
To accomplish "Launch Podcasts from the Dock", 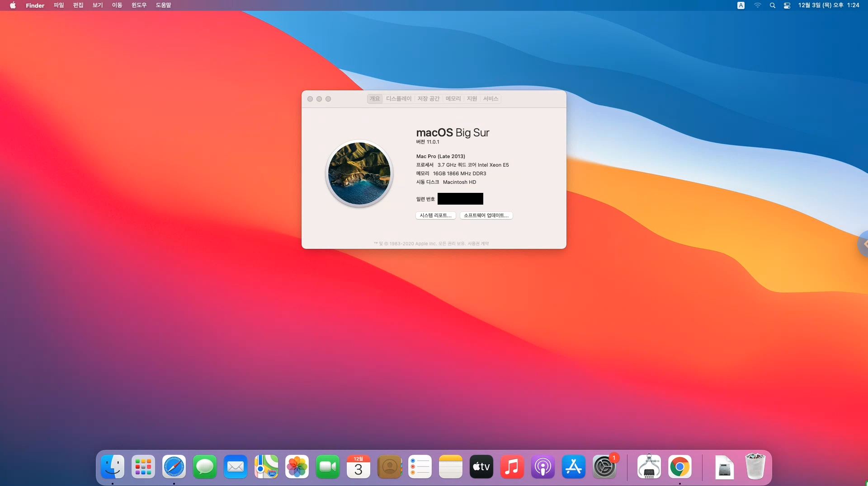I will point(543,467).
